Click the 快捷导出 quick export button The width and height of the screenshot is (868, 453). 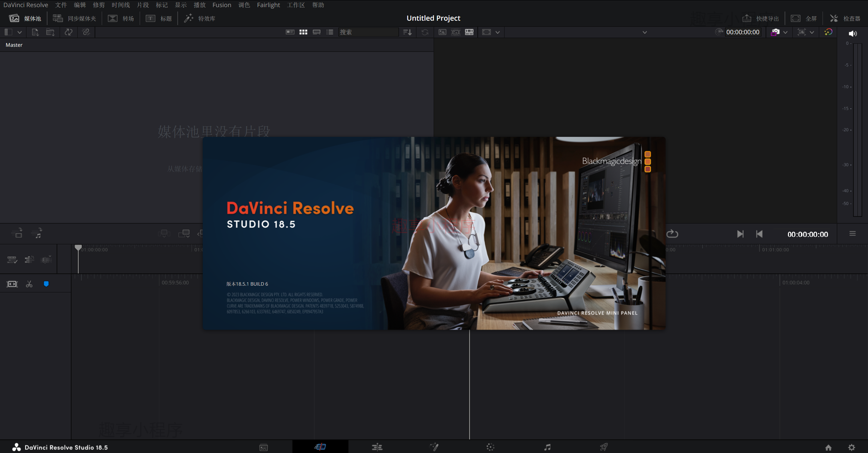[760, 18]
